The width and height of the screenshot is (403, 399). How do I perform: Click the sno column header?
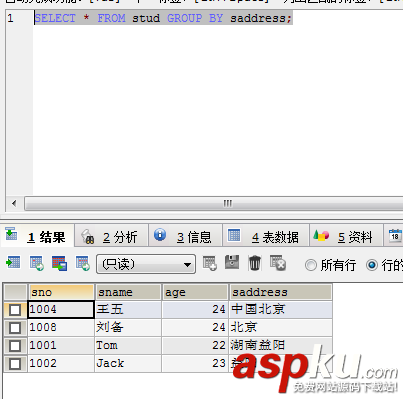tap(61, 292)
